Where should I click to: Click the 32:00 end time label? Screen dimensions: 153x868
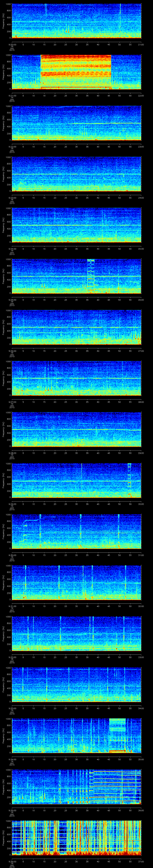pos(141,606)
